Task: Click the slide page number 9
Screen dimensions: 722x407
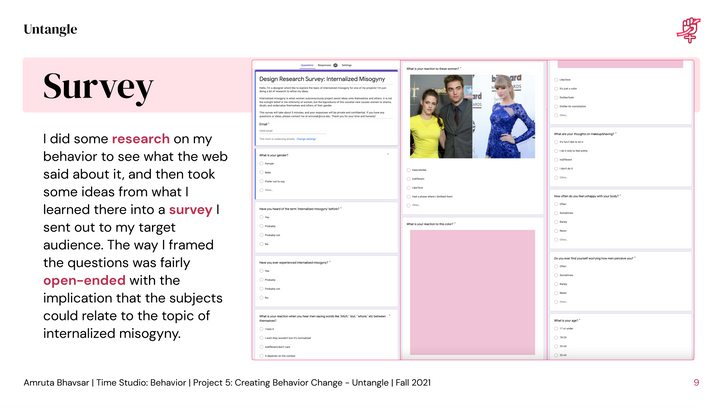Action: (x=696, y=383)
